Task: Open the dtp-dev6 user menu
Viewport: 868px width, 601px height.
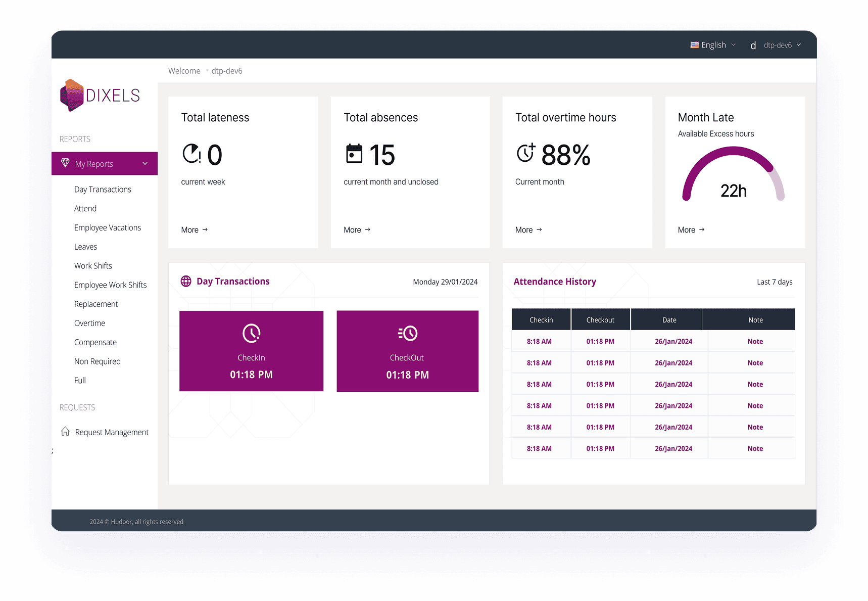Action: coord(776,45)
